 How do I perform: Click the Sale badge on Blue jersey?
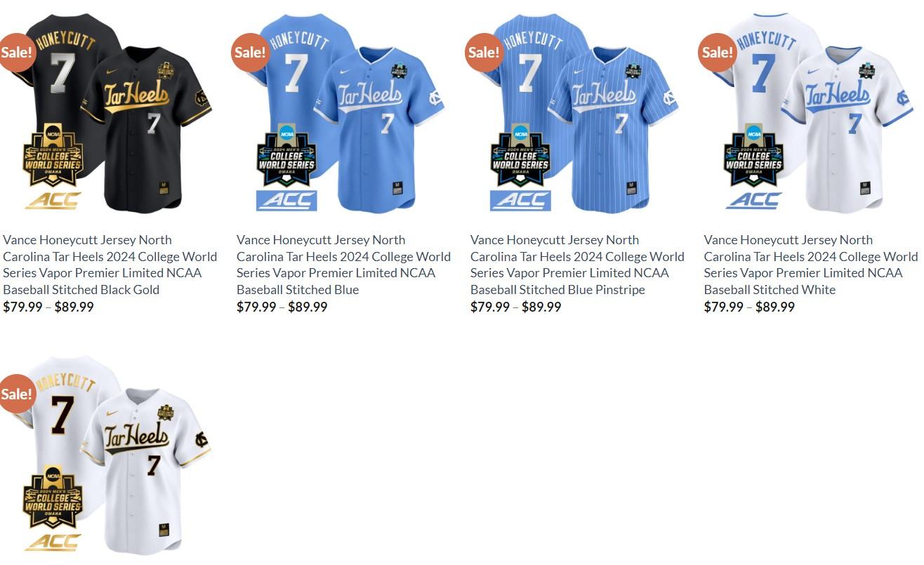[x=249, y=52]
